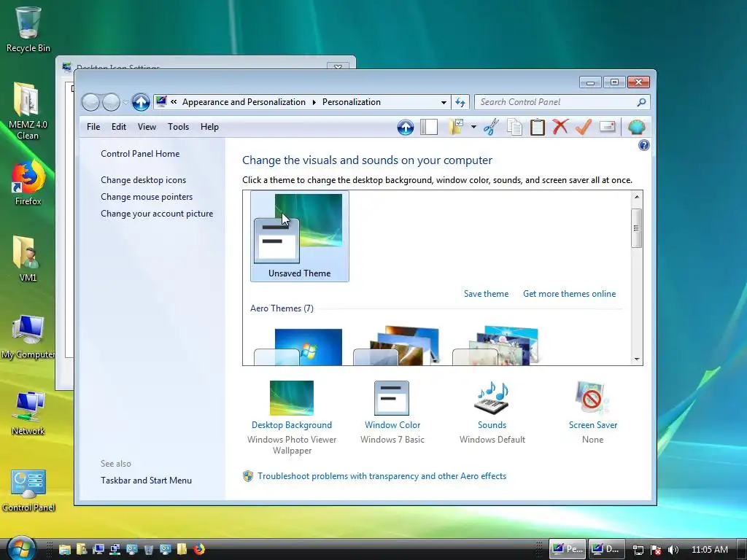Open the Folder Options toolbar icon
The height and width of the screenshot is (560, 747).
(x=456, y=127)
